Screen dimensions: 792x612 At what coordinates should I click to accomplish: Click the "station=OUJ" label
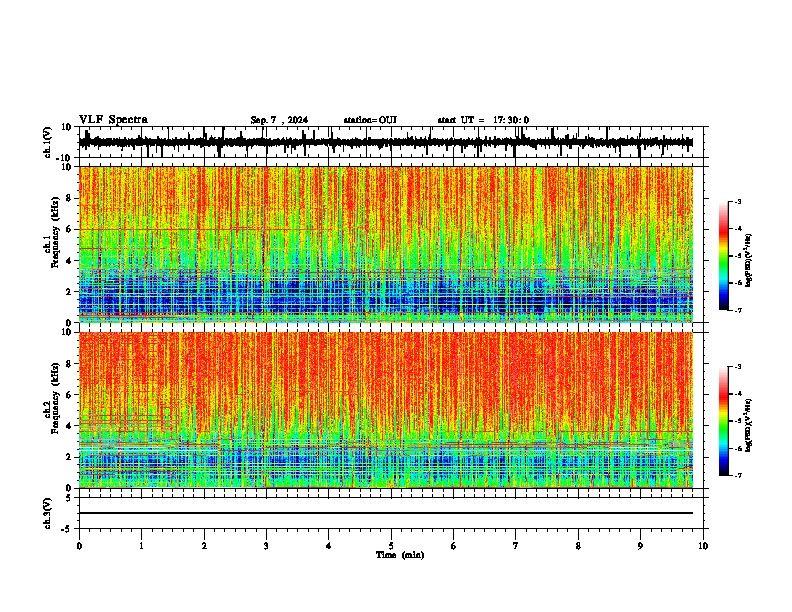(x=370, y=120)
